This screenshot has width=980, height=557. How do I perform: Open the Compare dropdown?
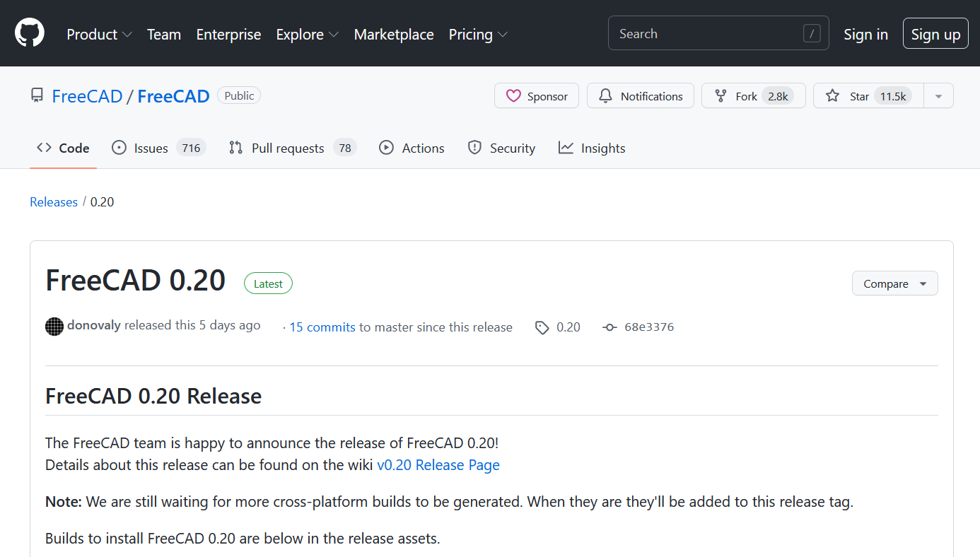point(894,283)
